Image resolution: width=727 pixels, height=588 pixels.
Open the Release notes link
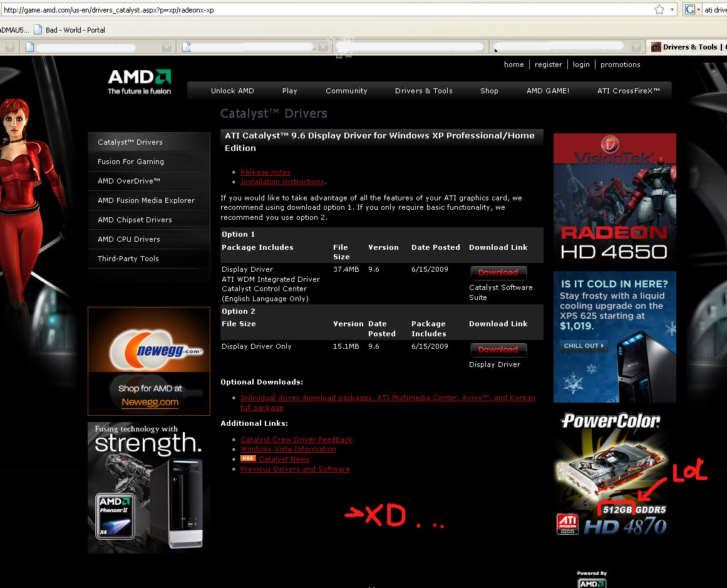click(266, 172)
